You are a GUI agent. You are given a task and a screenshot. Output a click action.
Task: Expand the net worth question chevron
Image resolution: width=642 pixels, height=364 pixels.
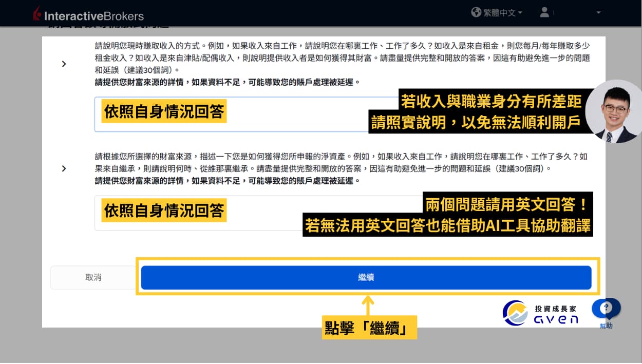(x=64, y=168)
